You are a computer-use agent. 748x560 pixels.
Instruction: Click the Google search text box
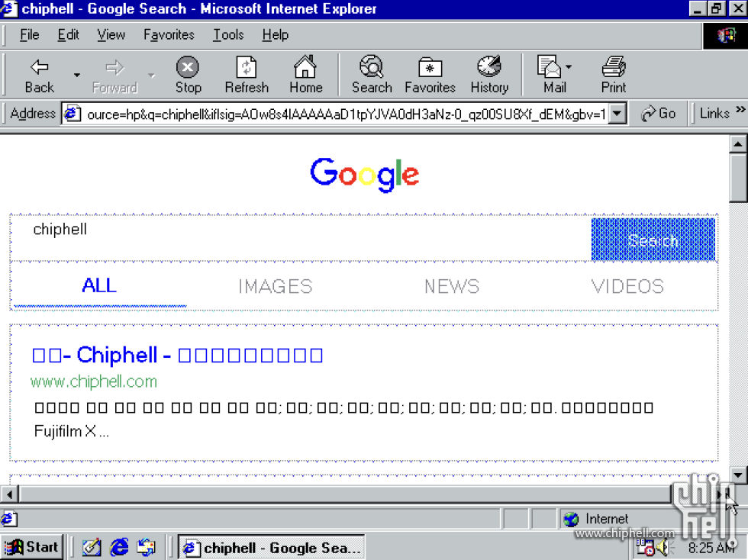pos(301,239)
